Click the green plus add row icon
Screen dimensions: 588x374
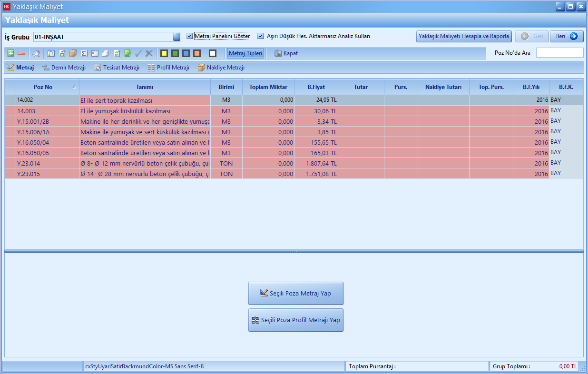[x=10, y=53]
